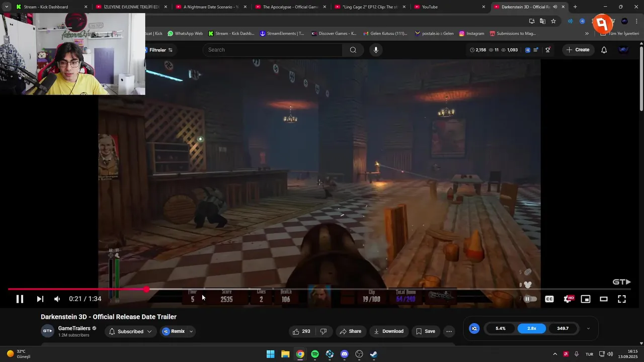Open YouTube notifications bell
Image resolution: width=644 pixels, height=362 pixels.
point(604,50)
